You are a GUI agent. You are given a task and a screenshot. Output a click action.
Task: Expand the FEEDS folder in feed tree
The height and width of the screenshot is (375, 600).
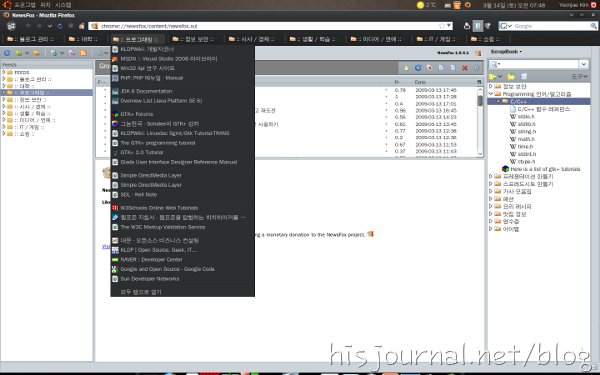click(x=4, y=72)
